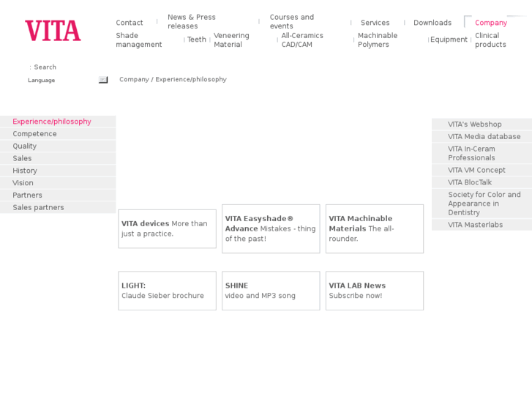This screenshot has width=532, height=399.
Task: Select Sales partners sidebar item
Action: pos(38,208)
